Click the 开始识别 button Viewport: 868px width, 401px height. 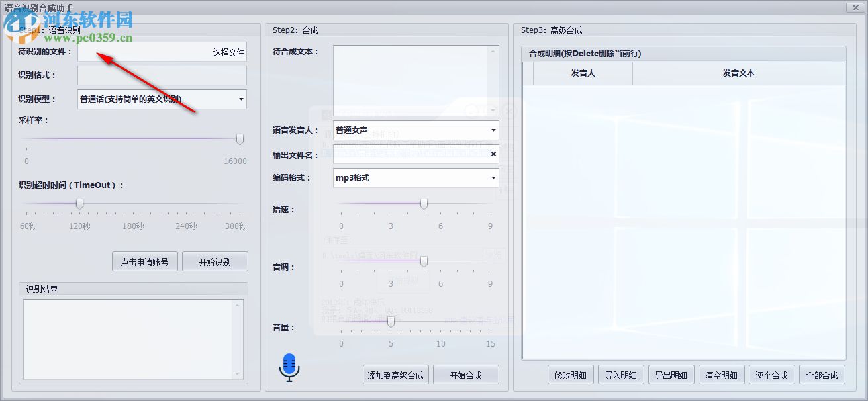pos(215,261)
